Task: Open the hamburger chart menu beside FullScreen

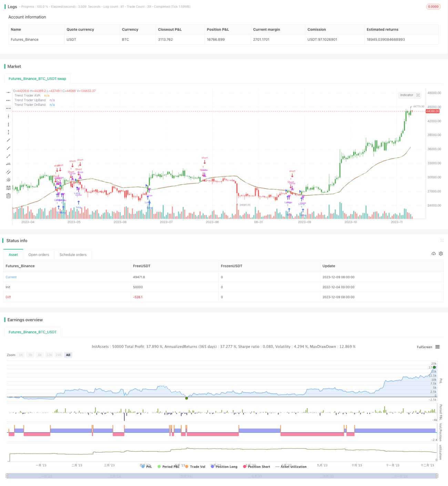Action: pyautogui.click(x=437, y=347)
